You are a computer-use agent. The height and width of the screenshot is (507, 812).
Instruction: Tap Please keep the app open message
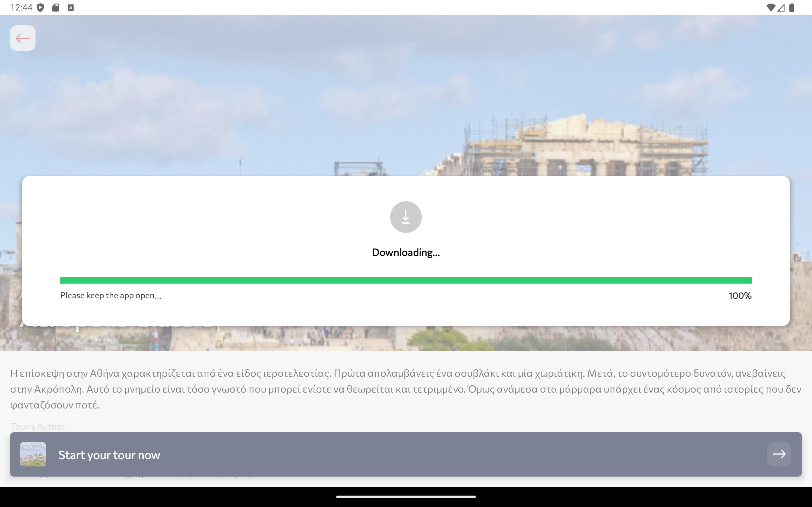click(x=111, y=295)
